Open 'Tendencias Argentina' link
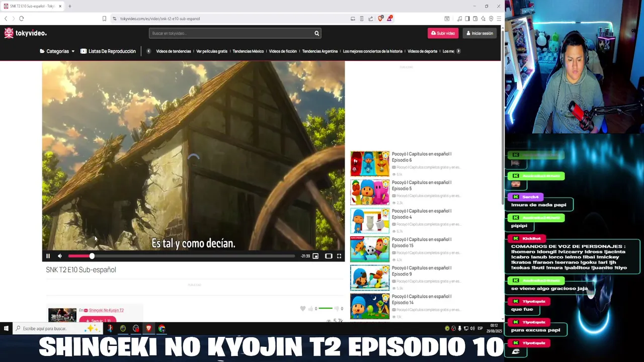The height and width of the screenshot is (362, 644). 320,51
